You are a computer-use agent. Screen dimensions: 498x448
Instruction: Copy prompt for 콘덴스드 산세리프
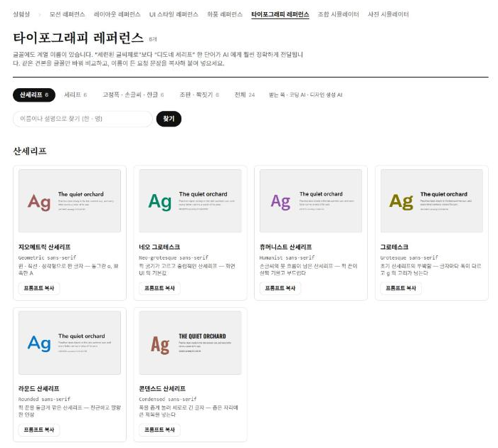pos(159,430)
